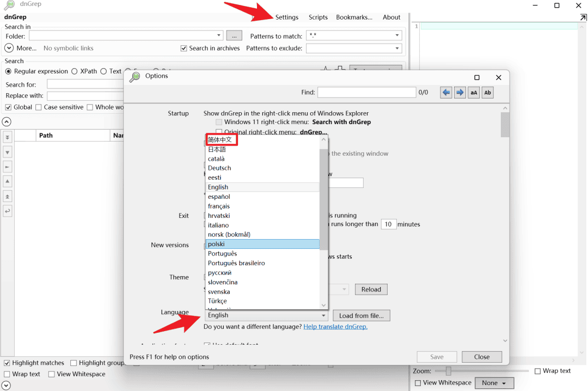Click the dnGrep magnifier logo in title bar

[x=9, y=4]
